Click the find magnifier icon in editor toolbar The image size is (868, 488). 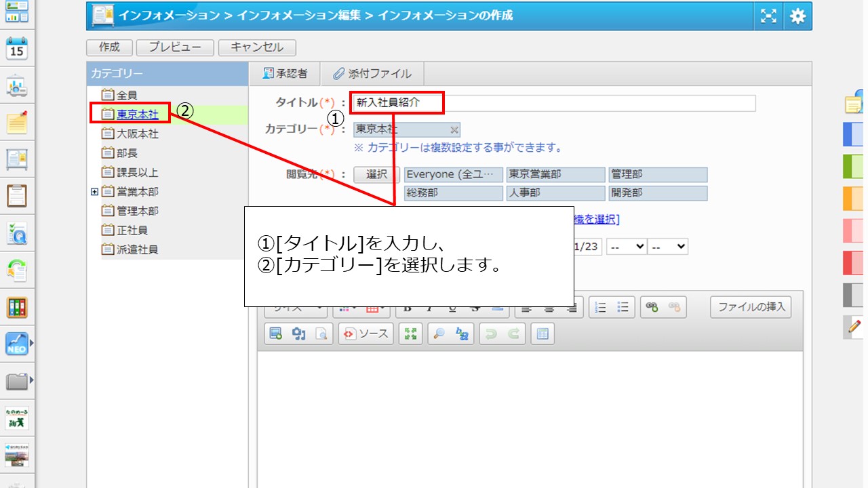438,333
